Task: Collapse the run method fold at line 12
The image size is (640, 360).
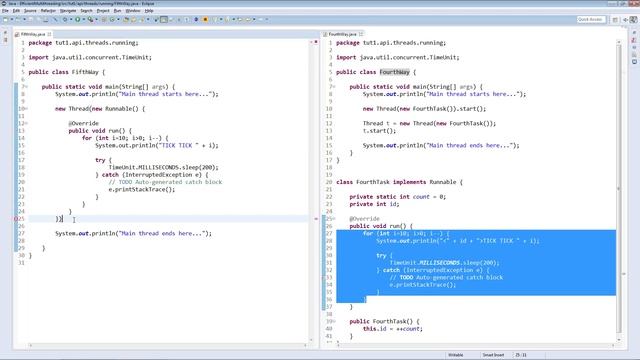Action: tap(26, 123)
